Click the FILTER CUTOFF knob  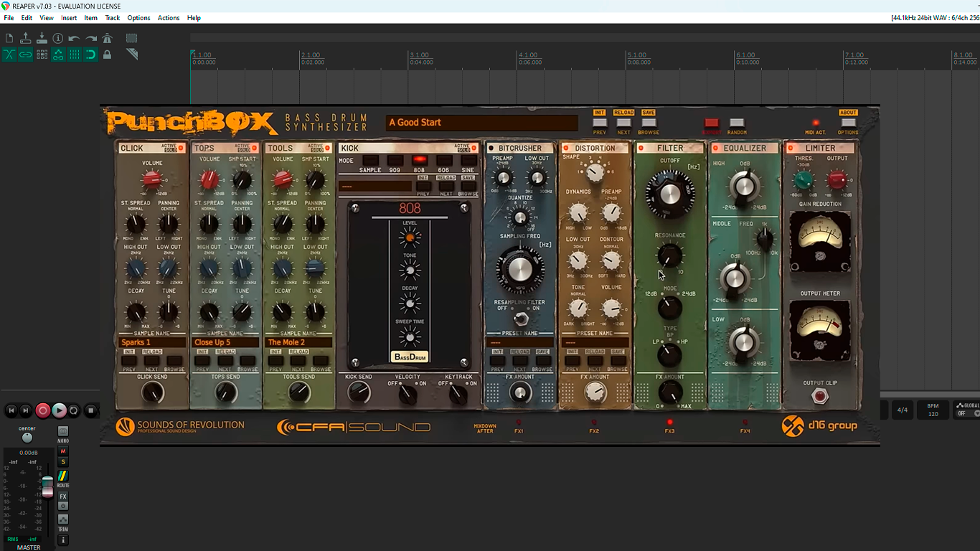(x=670, y=193)
